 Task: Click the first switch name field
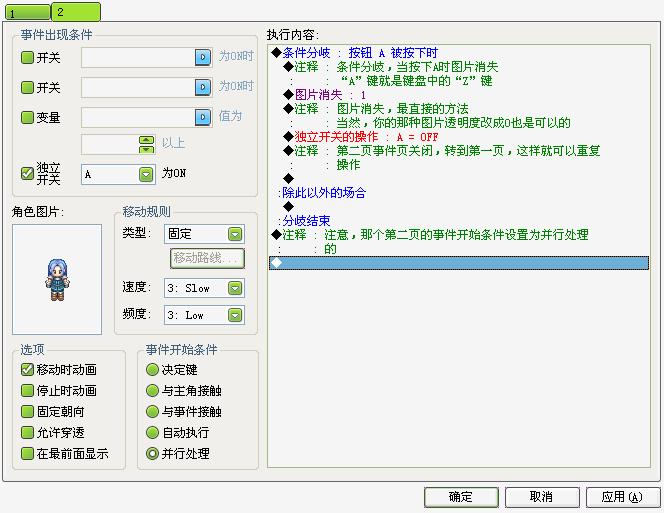pyautogui.click(x=138, y=57)
